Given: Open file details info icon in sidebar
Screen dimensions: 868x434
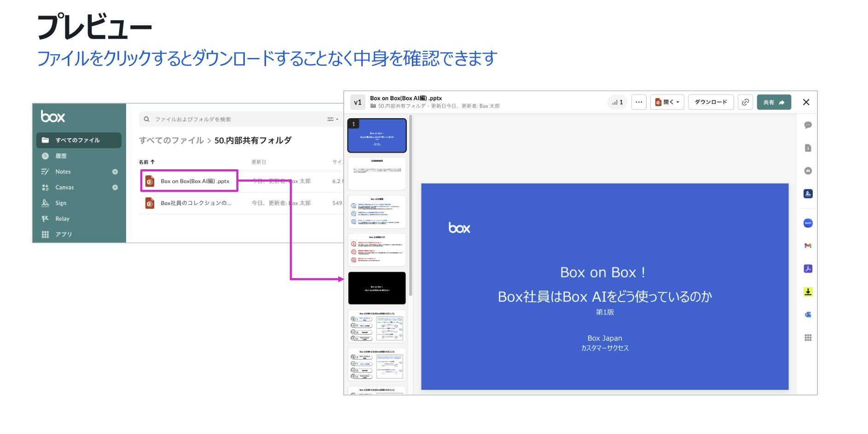Looking at the screenshot, I should coord(808,148).
